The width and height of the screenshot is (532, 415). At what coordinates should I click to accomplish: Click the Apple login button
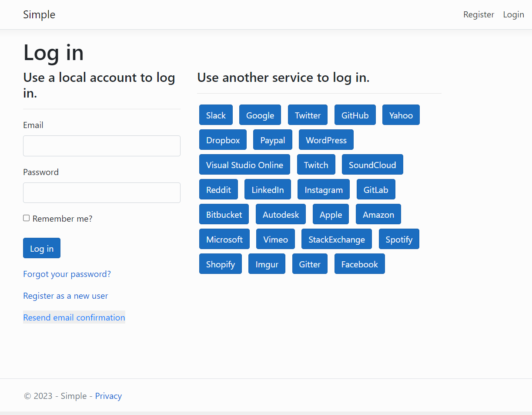point(331,214)
